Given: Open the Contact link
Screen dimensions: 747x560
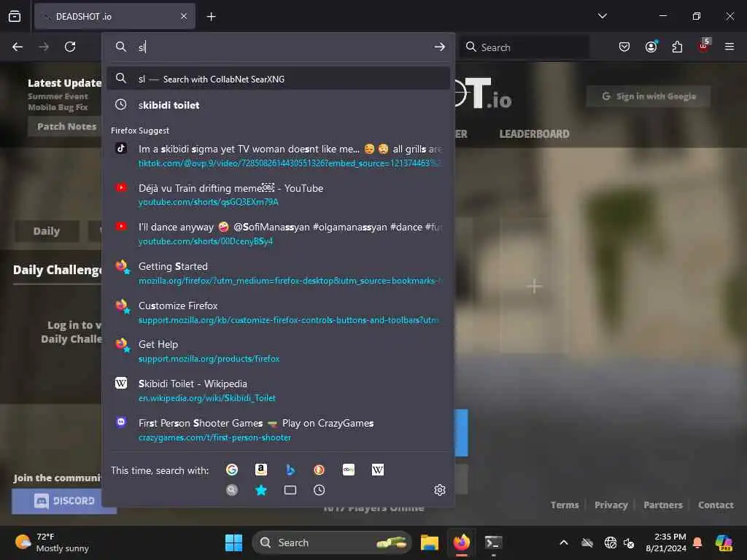Looking at the screenshot, I should coord(716,505).
